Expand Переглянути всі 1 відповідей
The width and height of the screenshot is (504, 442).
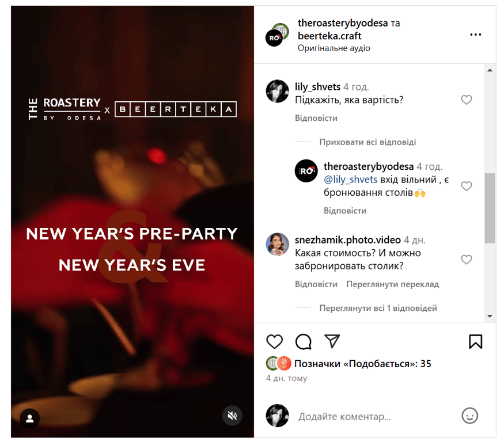[378, 308]
